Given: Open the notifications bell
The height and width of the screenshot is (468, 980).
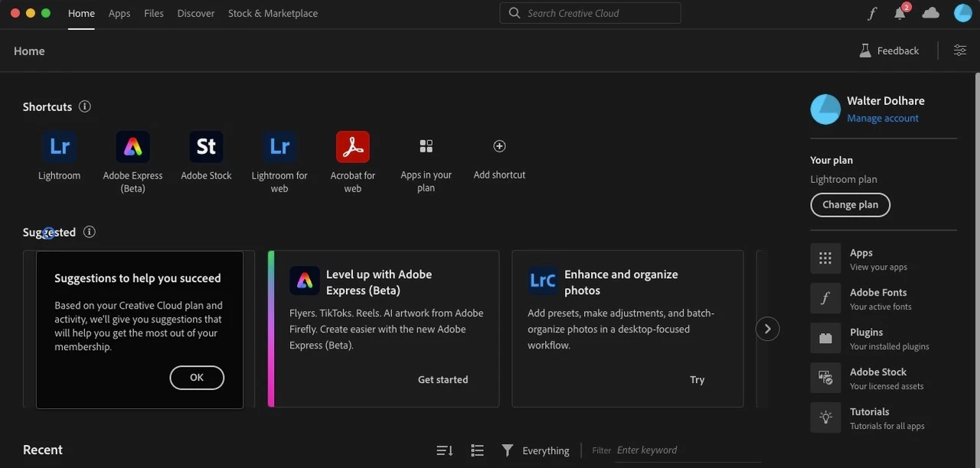Looking at the screenshot, I should pos(900,13).
